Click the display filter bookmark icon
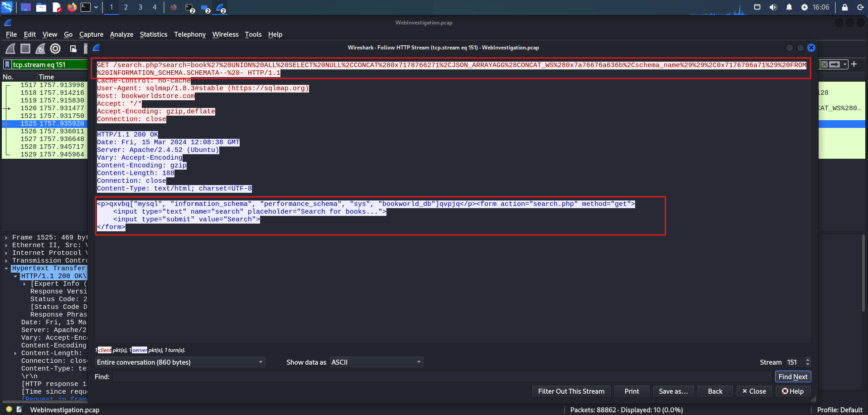 pos(7,64)
